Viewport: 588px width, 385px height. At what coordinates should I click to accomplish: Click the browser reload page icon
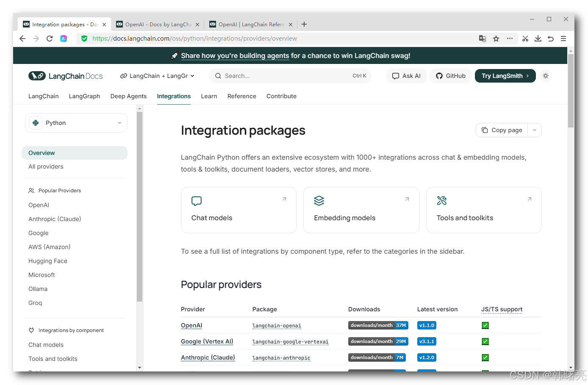50,39
